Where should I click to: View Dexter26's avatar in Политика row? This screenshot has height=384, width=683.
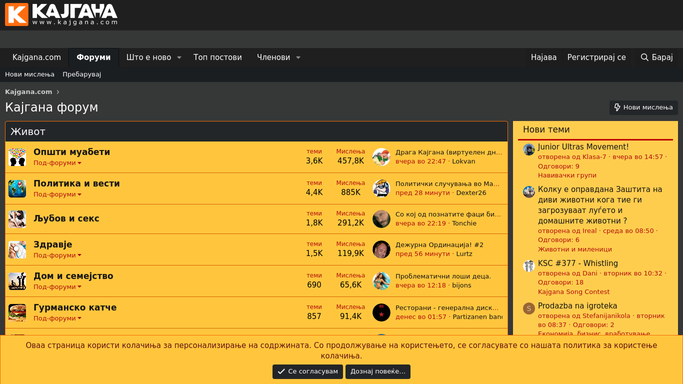coord(381,188)
